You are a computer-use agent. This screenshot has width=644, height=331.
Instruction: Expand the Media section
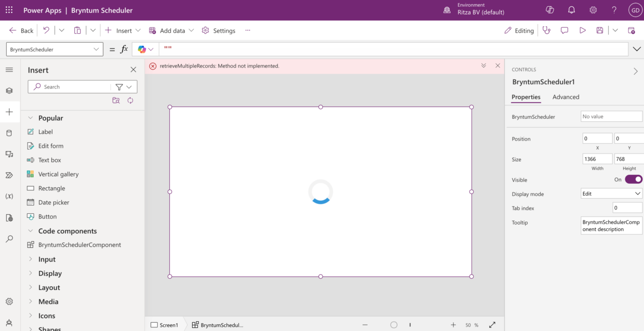[30, 301]
